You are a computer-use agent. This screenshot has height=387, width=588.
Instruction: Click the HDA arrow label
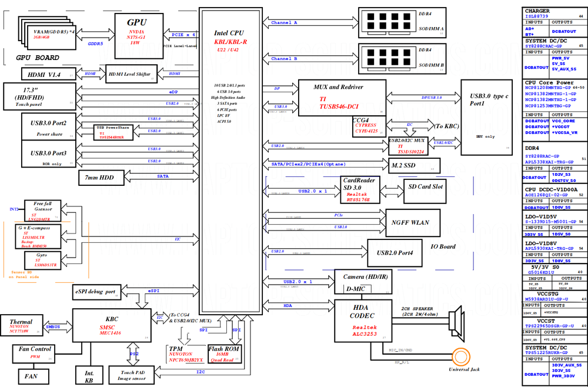[288, 306]
